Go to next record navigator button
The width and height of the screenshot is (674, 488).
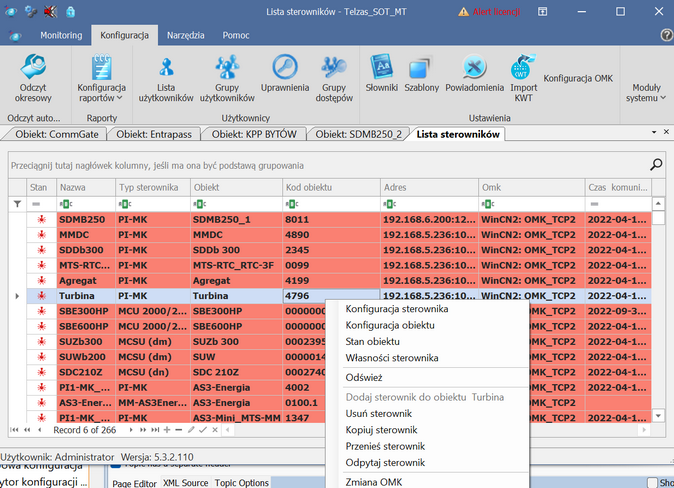(131, 430)
